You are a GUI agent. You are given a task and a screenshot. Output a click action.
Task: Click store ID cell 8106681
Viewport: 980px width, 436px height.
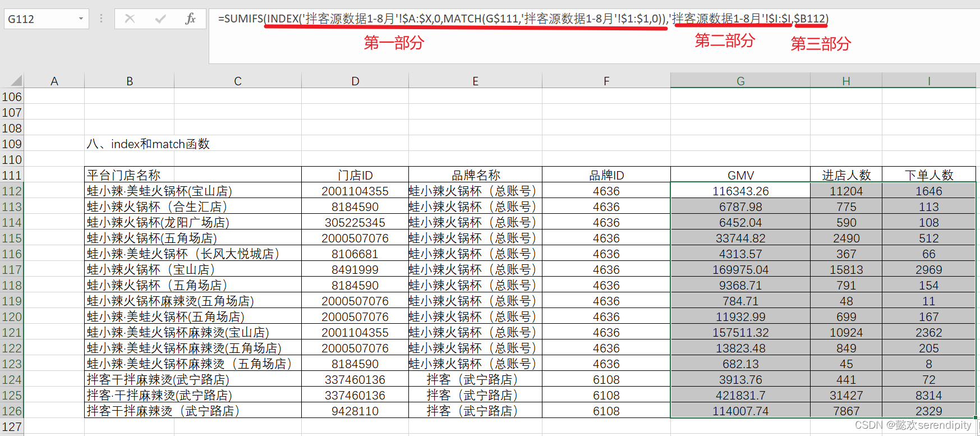(355, 254)
